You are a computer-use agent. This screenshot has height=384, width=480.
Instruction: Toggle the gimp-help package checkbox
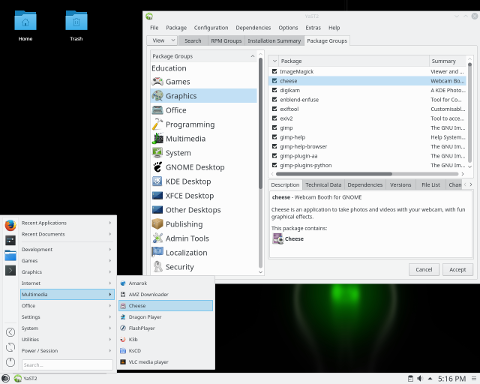click(x=274, y=137)
